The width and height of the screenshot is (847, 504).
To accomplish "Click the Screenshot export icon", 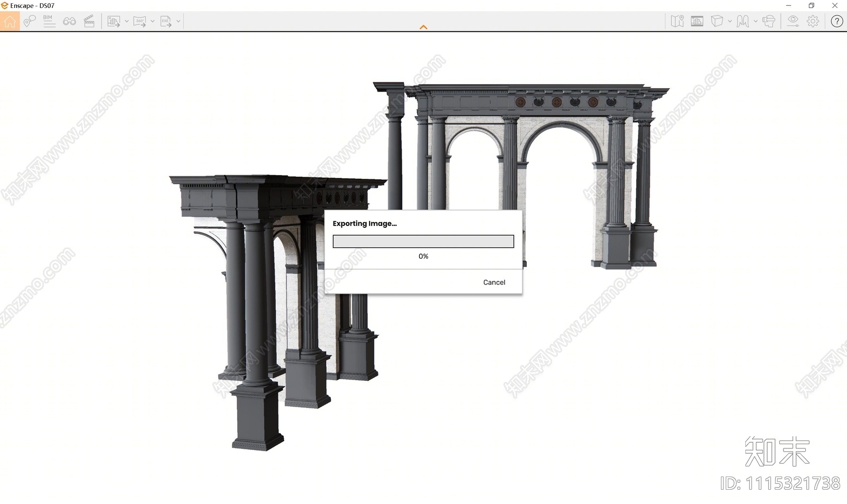I will (113, 21).
